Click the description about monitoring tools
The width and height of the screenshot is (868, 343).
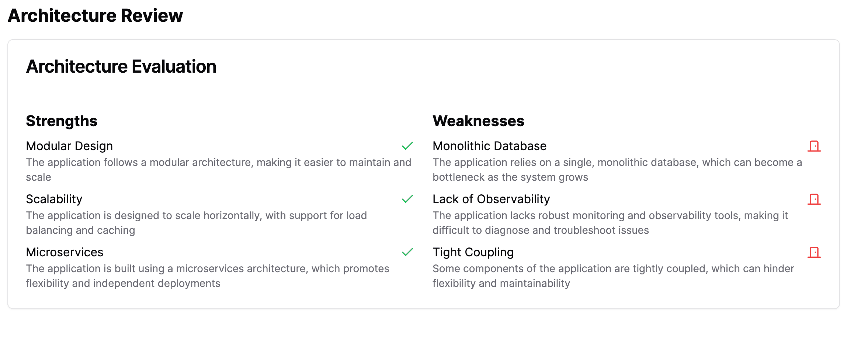click(610, 223)
